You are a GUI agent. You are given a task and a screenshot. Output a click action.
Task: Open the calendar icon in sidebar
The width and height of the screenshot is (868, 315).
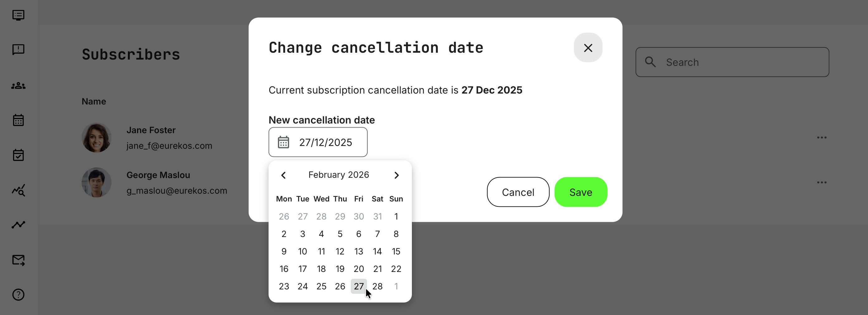[18, 120]
